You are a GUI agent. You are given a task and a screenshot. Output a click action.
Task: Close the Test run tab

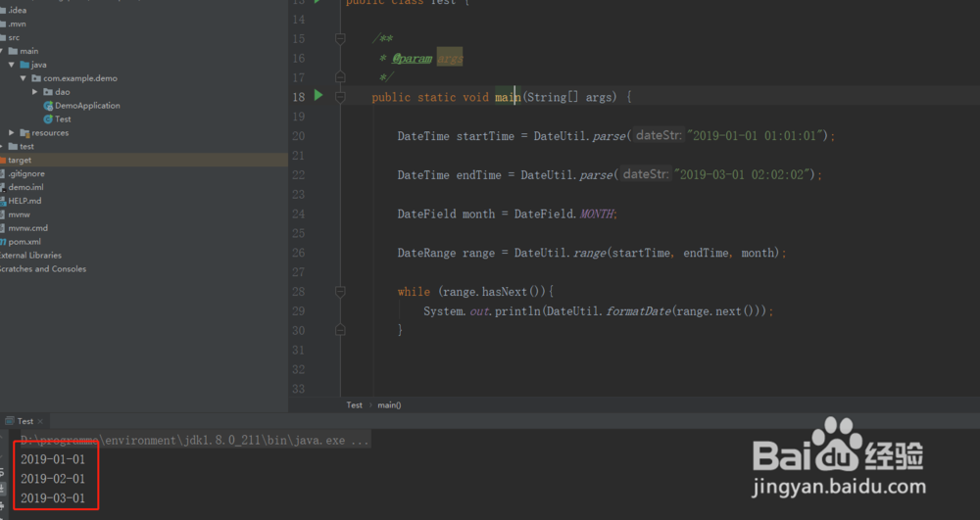[x=40, y=421]
